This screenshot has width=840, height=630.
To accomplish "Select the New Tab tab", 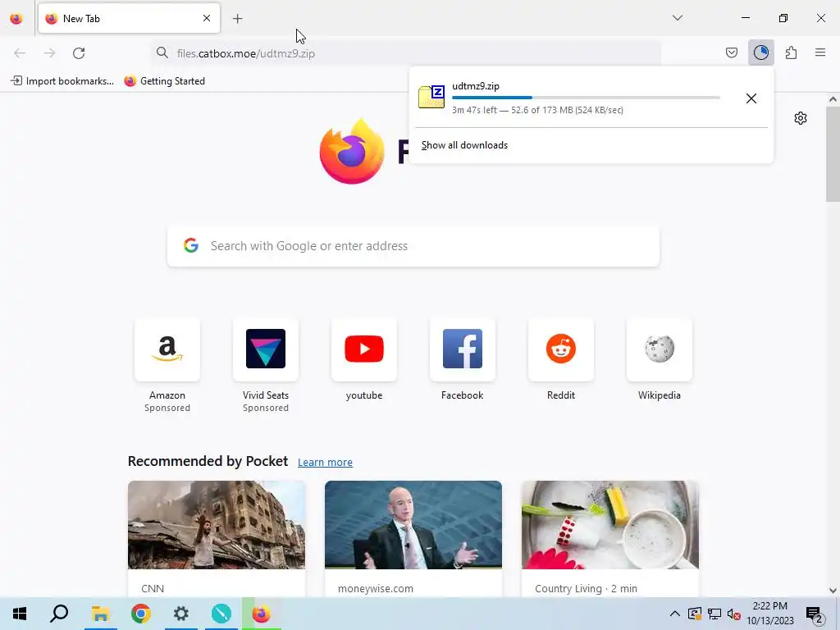I will coord(129,18).
